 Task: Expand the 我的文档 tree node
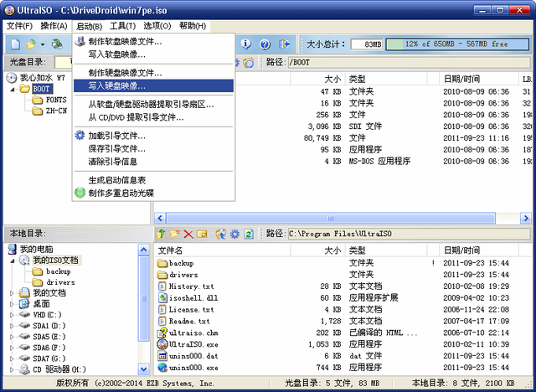point(13,293)
